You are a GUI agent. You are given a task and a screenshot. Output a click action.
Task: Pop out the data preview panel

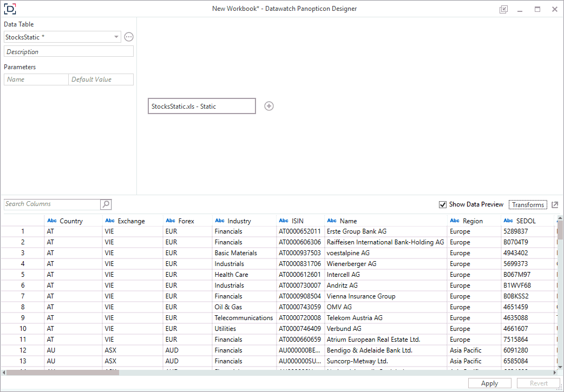click(555, 205)
